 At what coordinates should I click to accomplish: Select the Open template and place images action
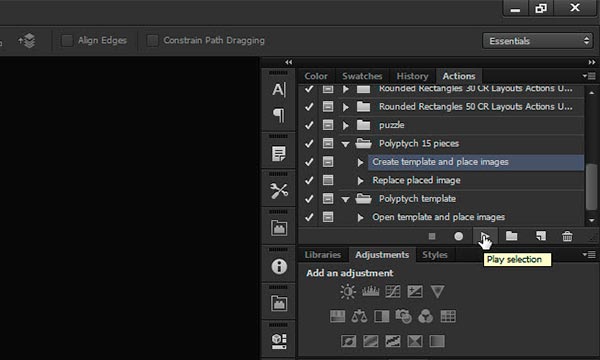tap(439, 217)
